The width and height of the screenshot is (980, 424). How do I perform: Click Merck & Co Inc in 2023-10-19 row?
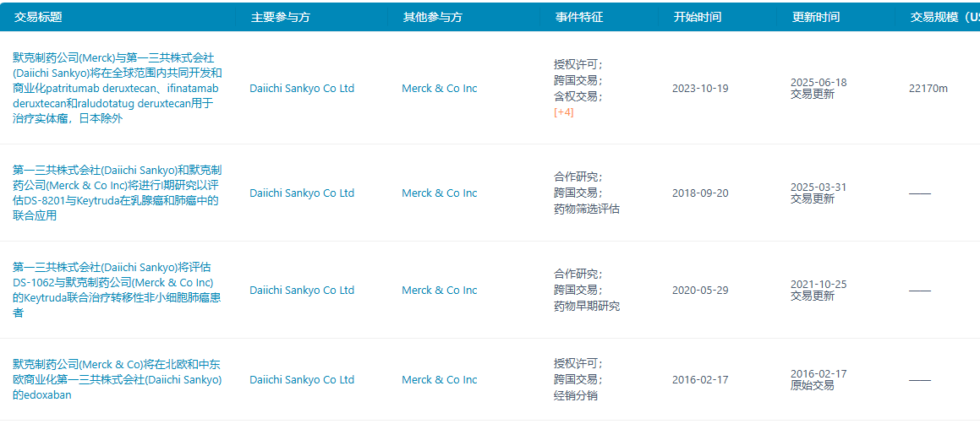coord(440,89)
